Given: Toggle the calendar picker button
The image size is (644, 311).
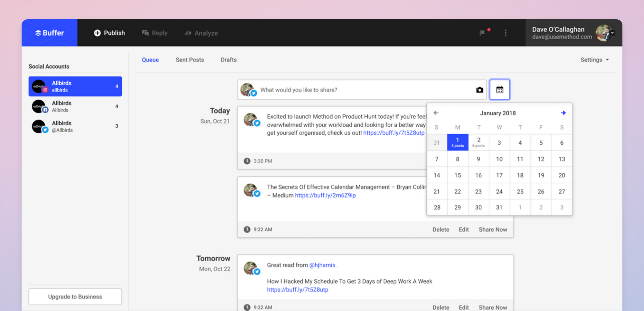Looking at the screenshot, I should 500,90.
